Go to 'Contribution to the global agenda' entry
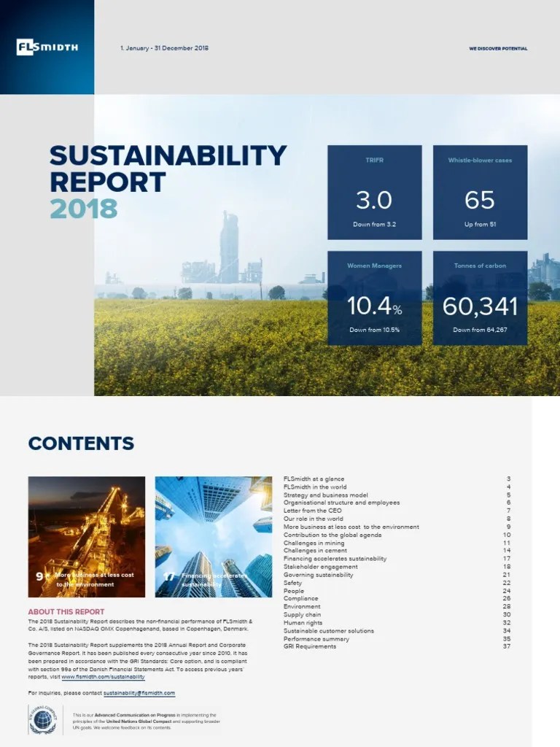This screenshot has width=560, height=747. [x=332, y=535]
